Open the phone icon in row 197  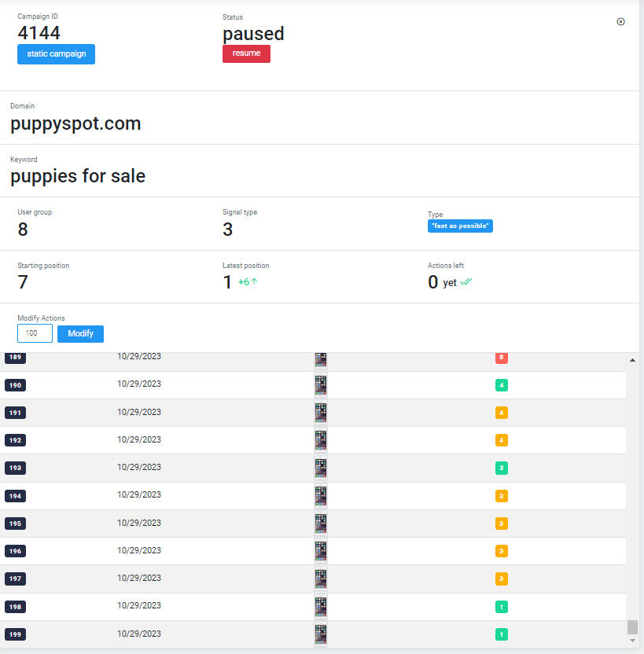(x=321, y=579)
